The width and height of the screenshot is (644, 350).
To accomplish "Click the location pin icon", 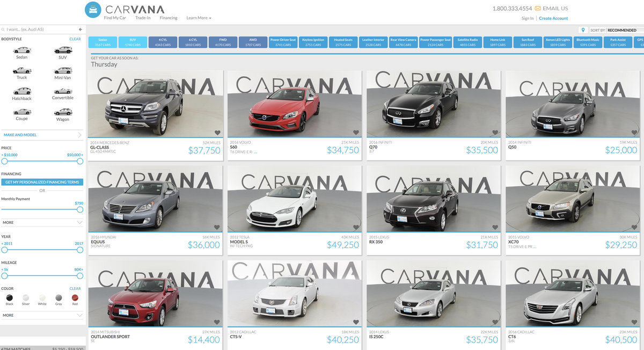I will (582, 30).
